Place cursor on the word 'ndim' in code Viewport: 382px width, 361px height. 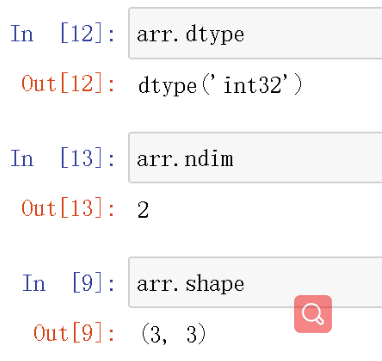209,159
